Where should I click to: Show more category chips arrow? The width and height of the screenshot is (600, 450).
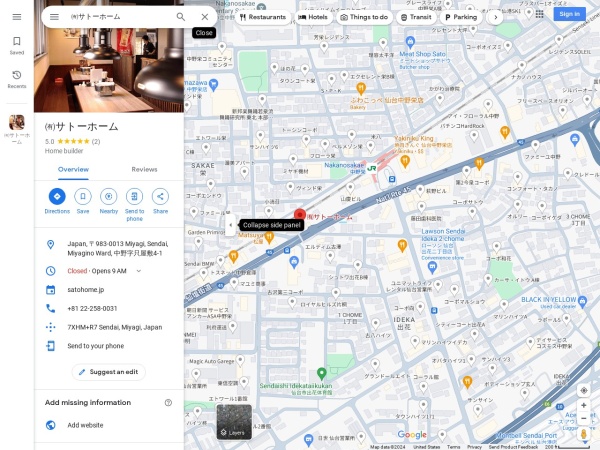pyautogui.click(x=496, y=17)
